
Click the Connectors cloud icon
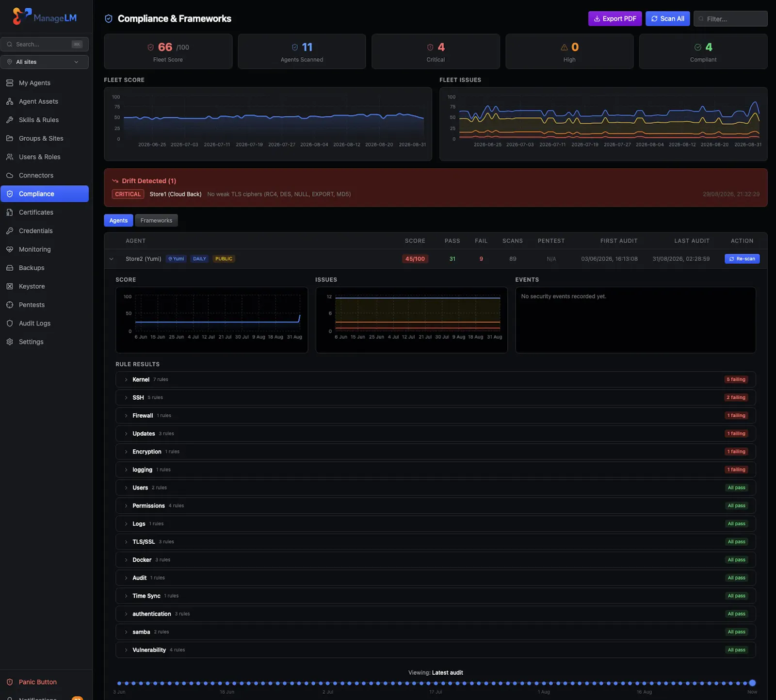pos(10,175)
